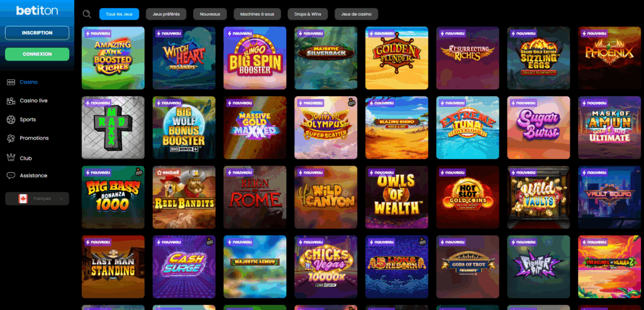Select the Jeux de casino tab

(x=356, y=14)
